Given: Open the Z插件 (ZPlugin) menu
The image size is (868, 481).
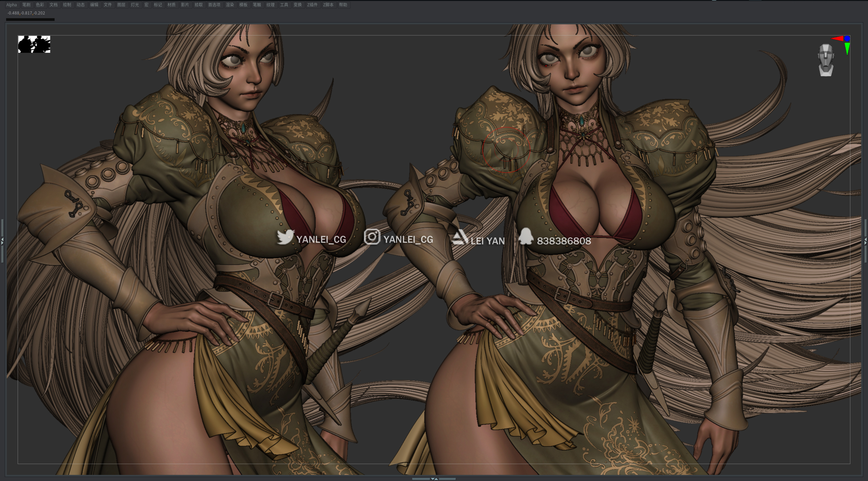Looking at the screenshot, I should 312,5.
